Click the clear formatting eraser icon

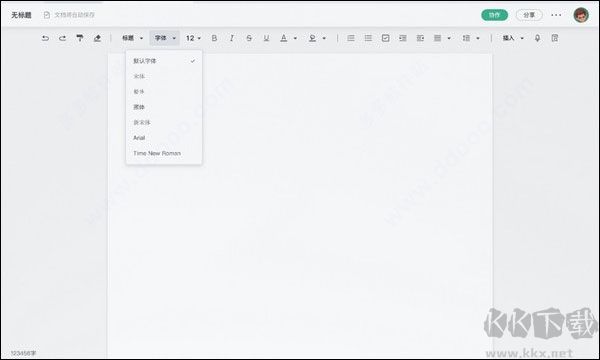(x=97, y=38)
